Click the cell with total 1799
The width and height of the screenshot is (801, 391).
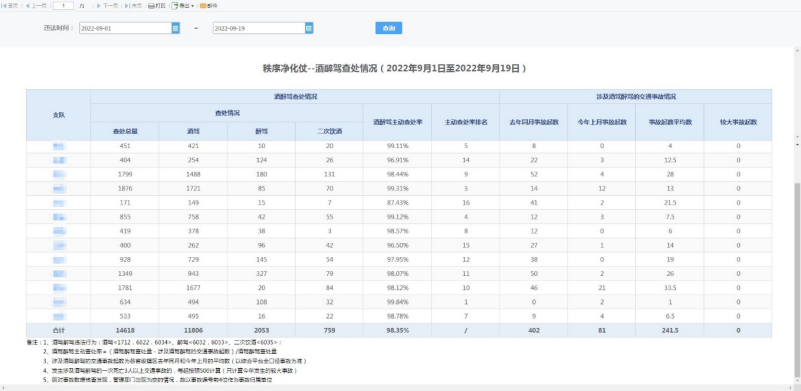coord(125,174)
